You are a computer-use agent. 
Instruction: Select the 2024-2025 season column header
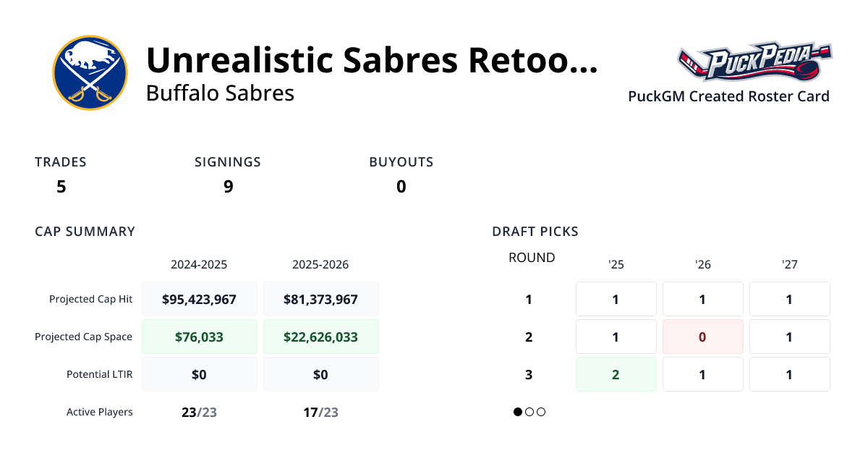199,265
